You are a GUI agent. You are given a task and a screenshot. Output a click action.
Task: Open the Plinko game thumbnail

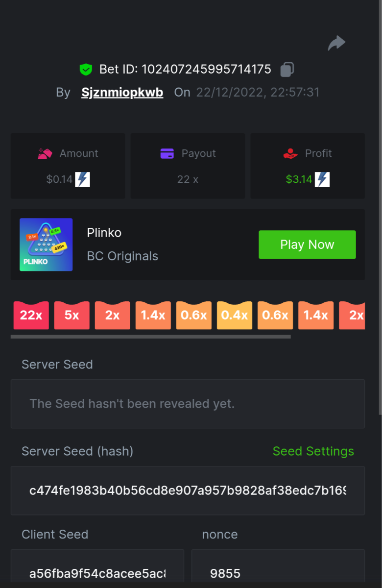[46, 245]
